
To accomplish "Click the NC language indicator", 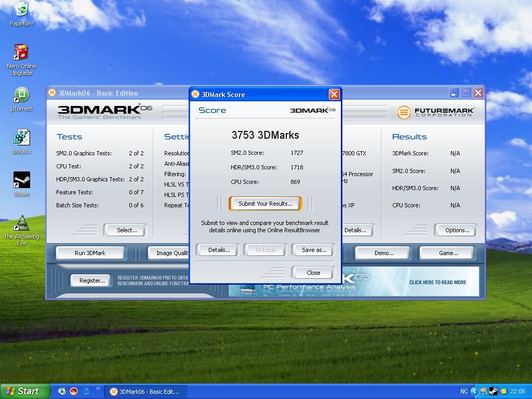I will [464, 392].
